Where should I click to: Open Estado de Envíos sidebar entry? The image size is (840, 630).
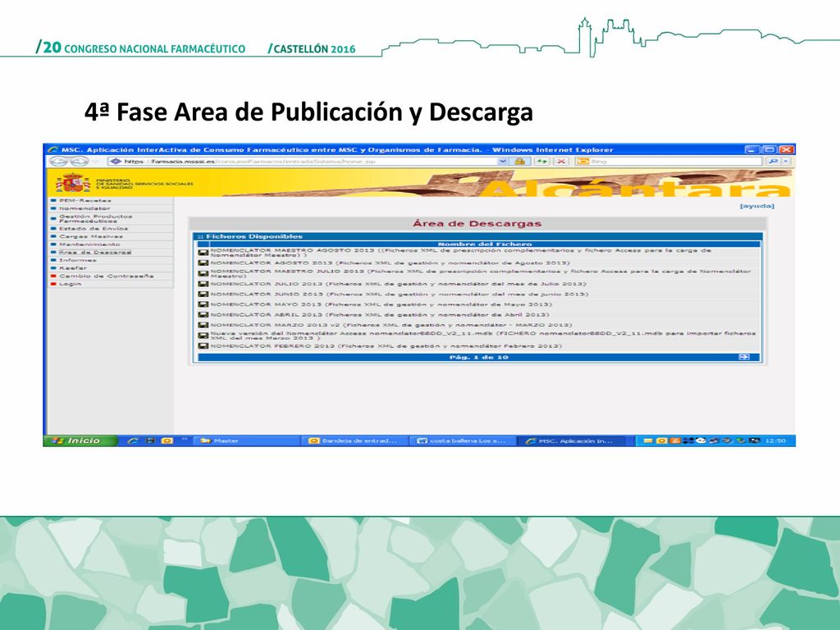(94, 228)
